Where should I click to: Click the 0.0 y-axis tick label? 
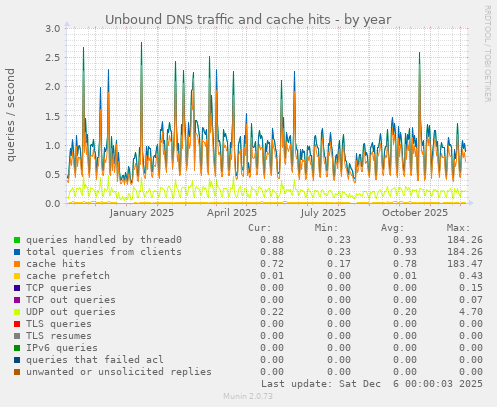point(53,204)
